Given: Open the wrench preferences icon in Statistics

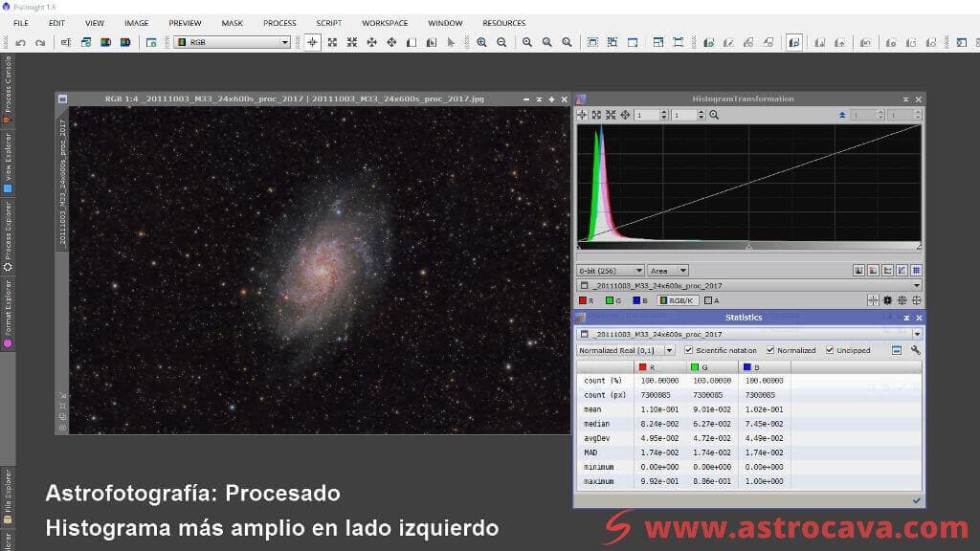Looking at the screenshot, I should click(x=916, y=350).
